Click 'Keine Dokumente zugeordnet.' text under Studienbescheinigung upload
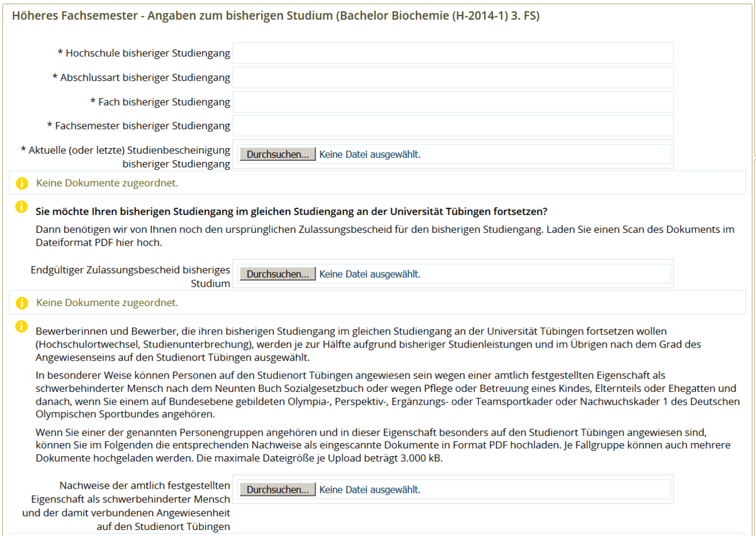 tap(107, 183)
